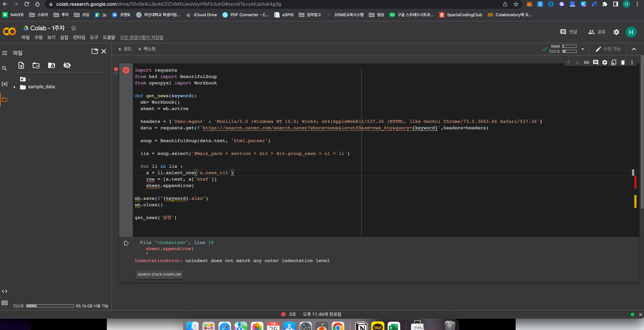Open the 보기 menu

[51, 37]
